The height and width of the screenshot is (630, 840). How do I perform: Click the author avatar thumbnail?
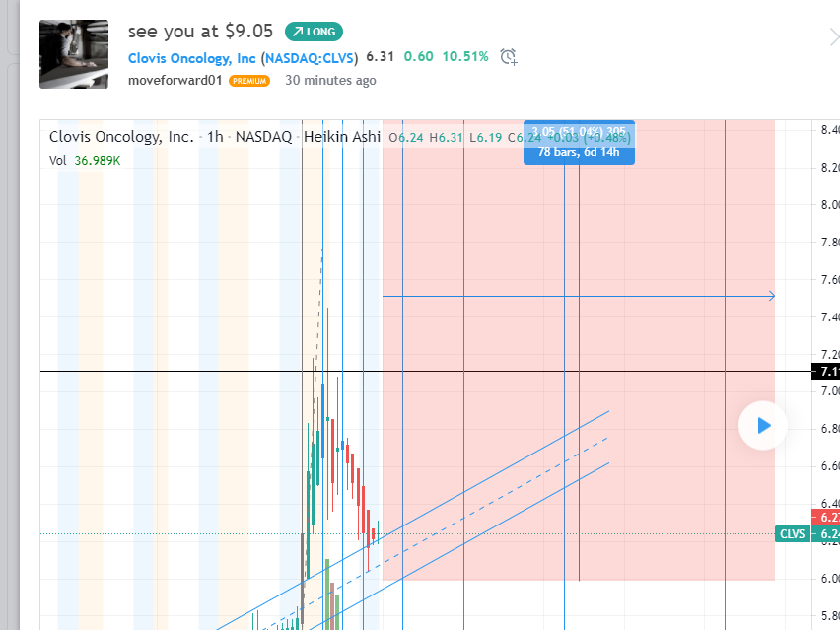(x=74, y=54)
